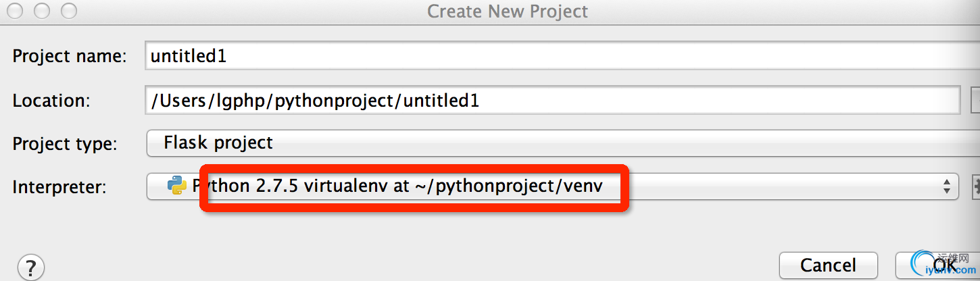Click the interpreter settings gear icon

click(x=975, y=186)
